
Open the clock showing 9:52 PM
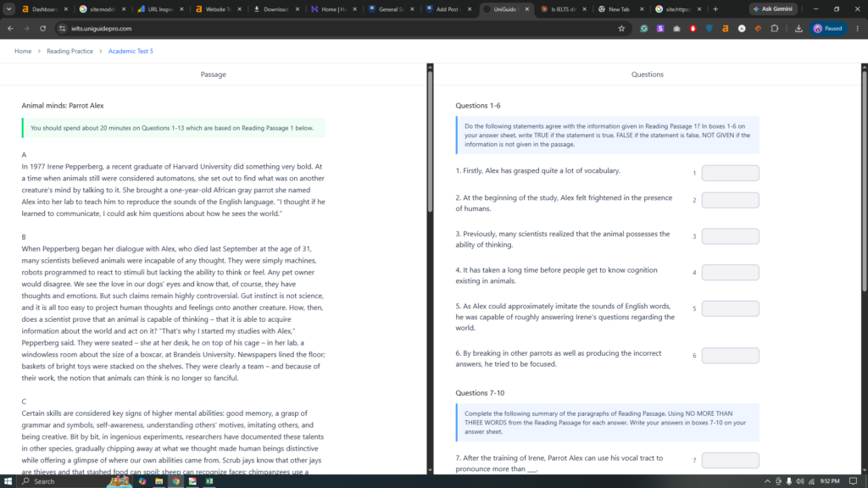click(x=829, y=481)
